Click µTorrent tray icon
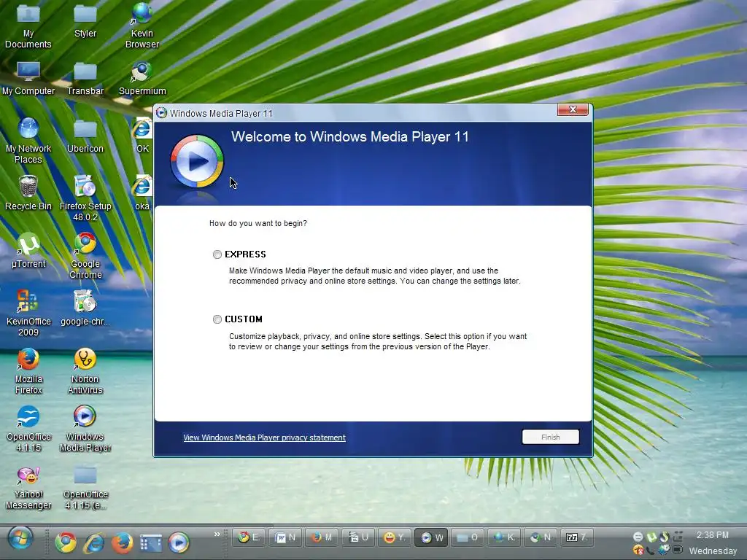747x560 pixels. (651, 537)
